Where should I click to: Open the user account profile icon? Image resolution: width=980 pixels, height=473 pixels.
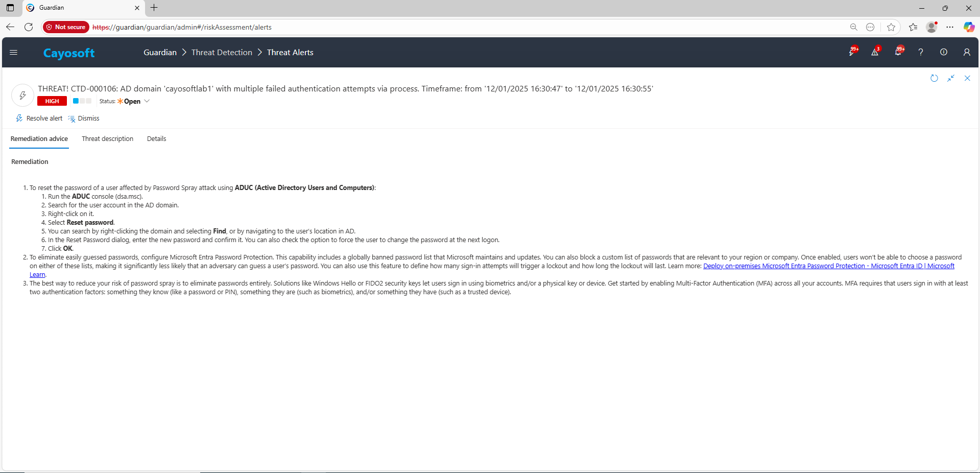[967, 52]
